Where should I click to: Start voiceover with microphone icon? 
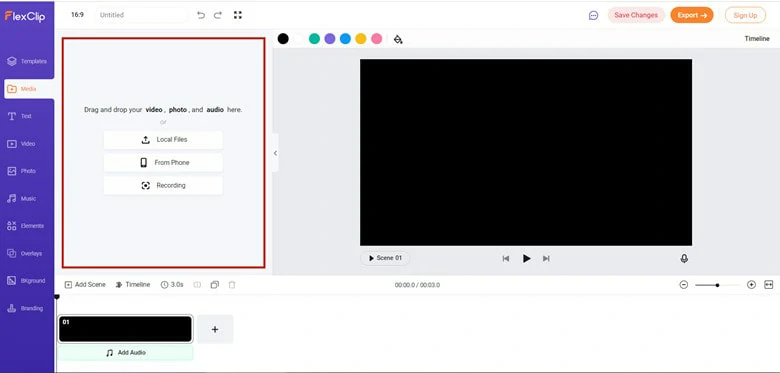pos(684,259)
